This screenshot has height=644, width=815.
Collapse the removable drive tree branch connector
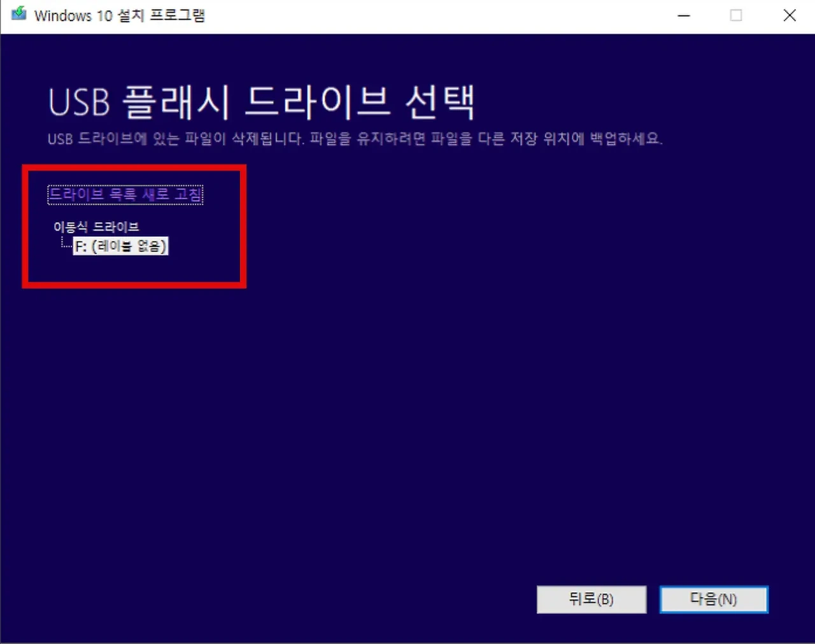pyautogui.click(x=63, y=242)
